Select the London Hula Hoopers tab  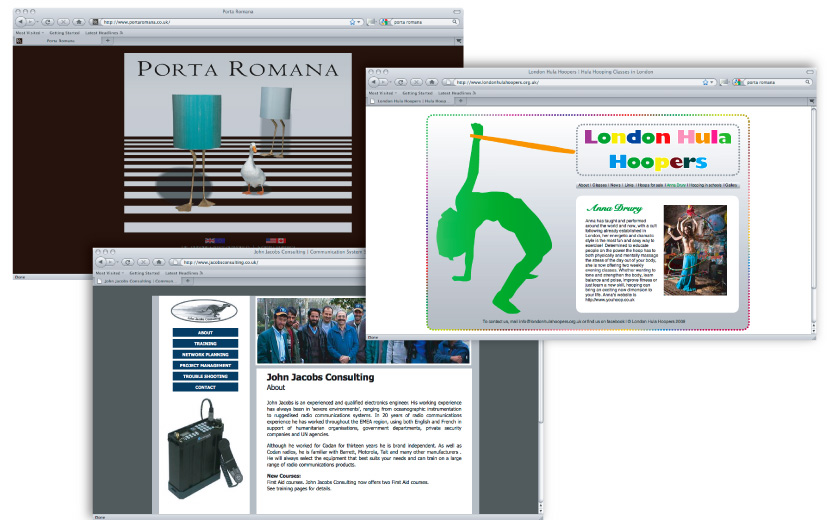(x=409, y=101)
